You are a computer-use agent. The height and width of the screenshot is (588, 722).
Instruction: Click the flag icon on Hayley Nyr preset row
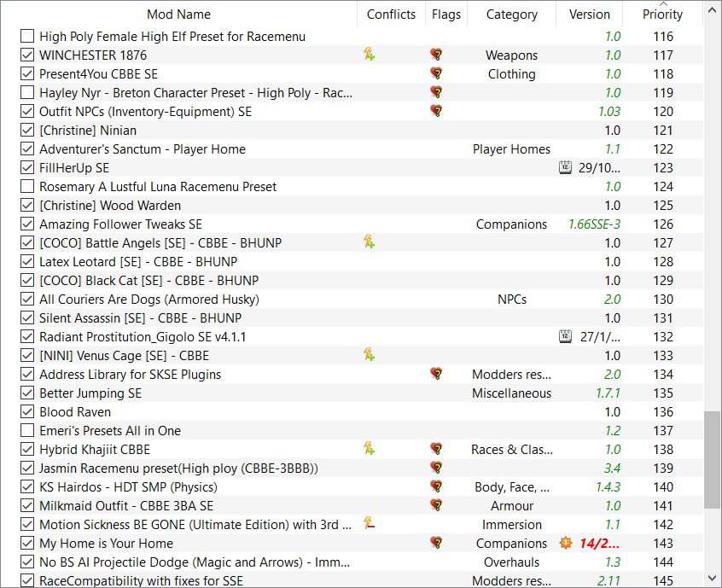(436, 92)
